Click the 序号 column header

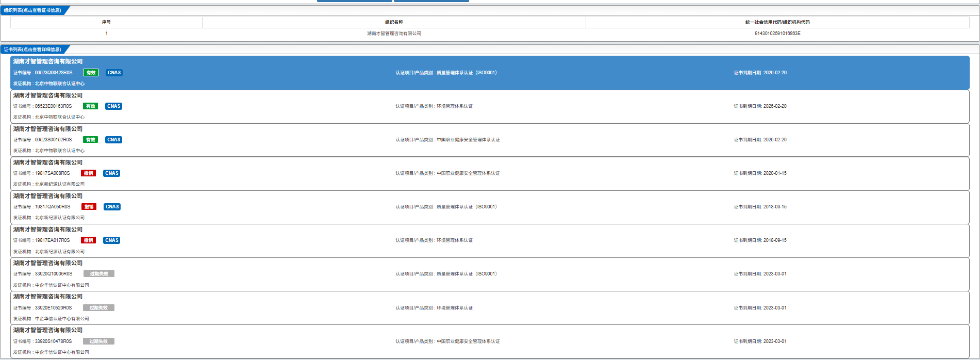(106, 22)
